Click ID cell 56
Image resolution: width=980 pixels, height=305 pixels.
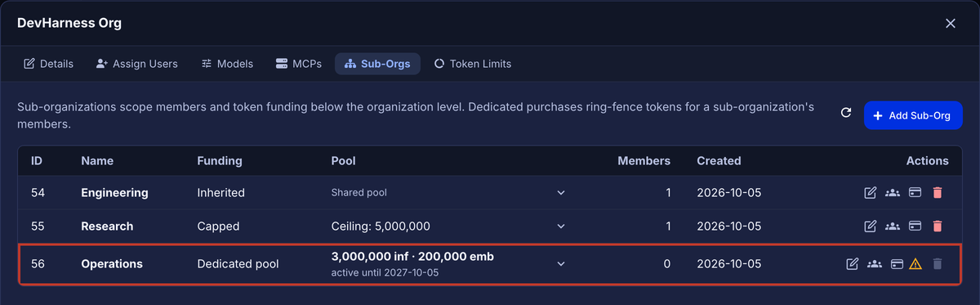[x=38, y=263]
